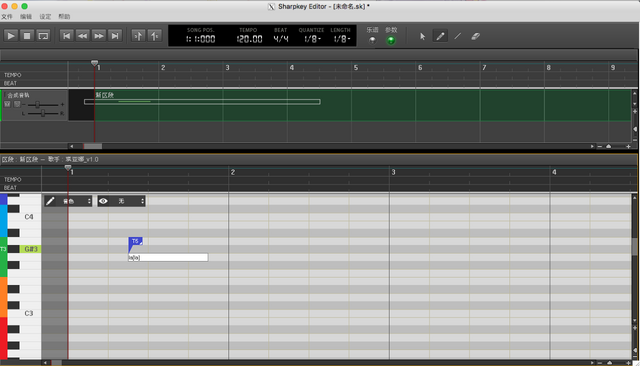Select the 合成音轨 track name
This screenshot has height=366, width=640.
tap(18, 95)
